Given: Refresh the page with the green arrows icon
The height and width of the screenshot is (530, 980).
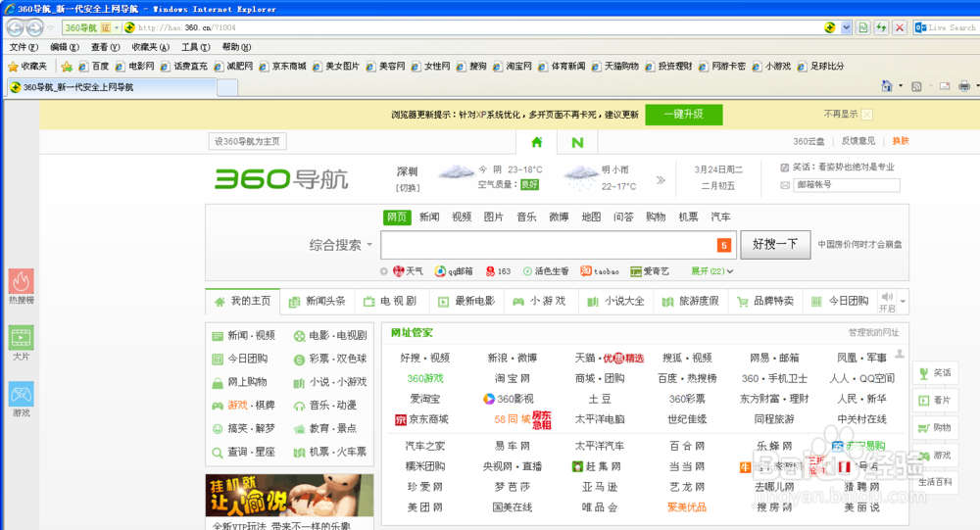Looking at the screenshot, I should (881, 27).
